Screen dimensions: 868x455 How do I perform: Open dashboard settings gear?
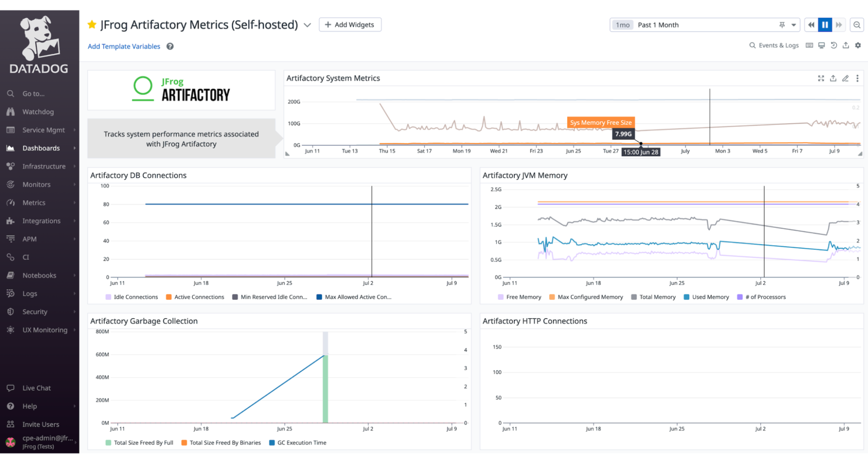pyautogui.click(x=858, y=45)
